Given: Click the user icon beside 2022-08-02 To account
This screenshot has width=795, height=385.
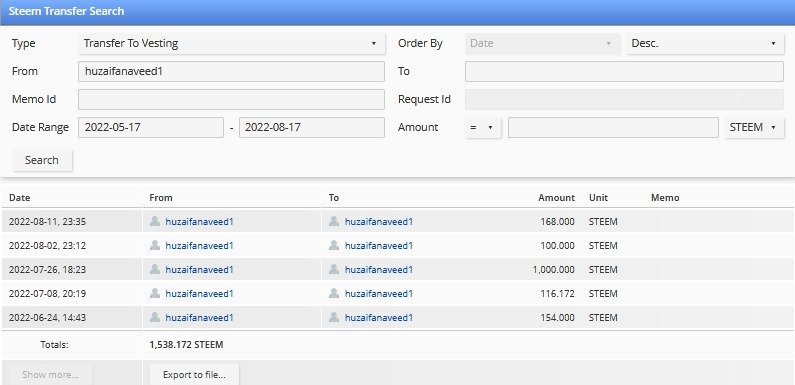Looking at the screenshot, I should [x=334, y=245].
